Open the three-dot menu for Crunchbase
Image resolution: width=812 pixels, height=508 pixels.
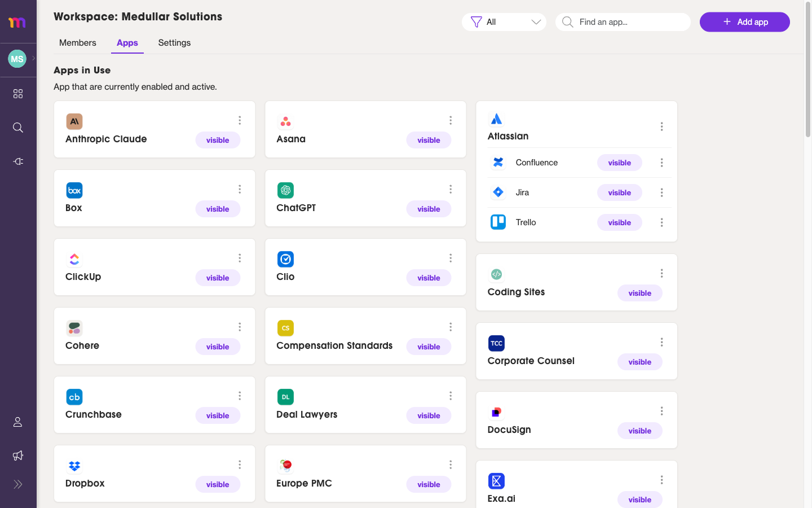pos(240,396)
